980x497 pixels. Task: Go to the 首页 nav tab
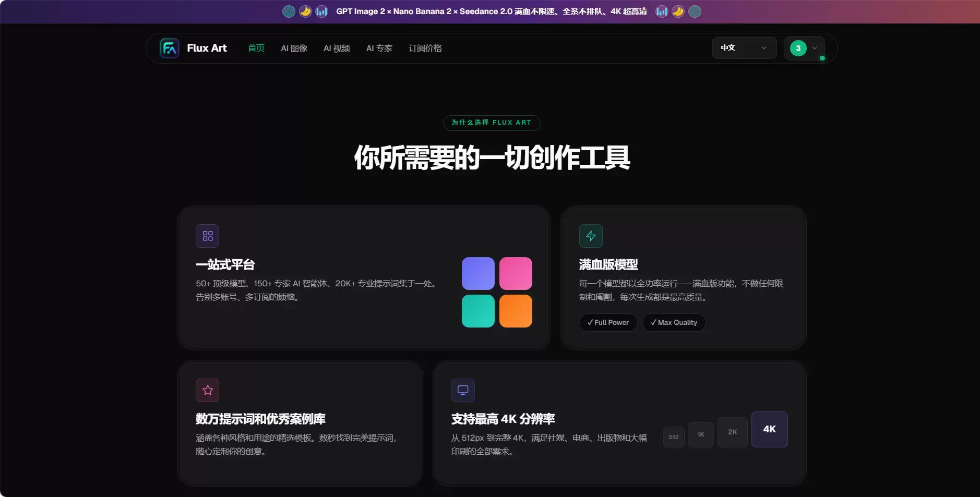[x=256, y=48]
